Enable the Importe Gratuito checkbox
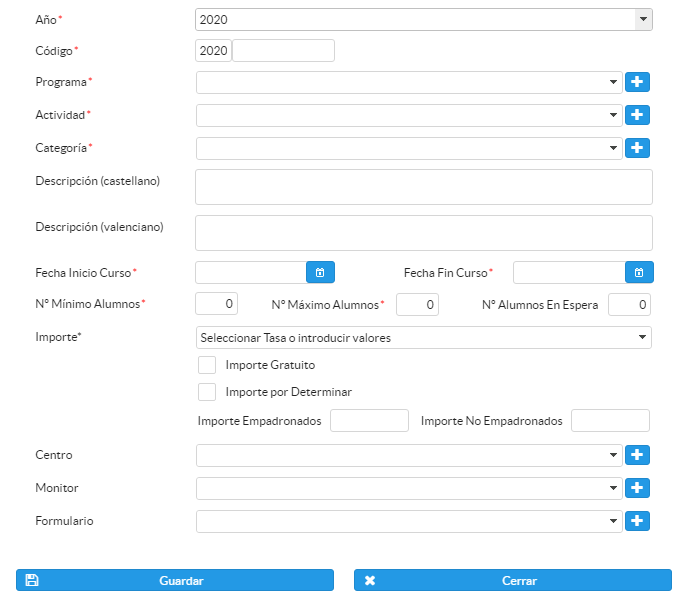 207,365
